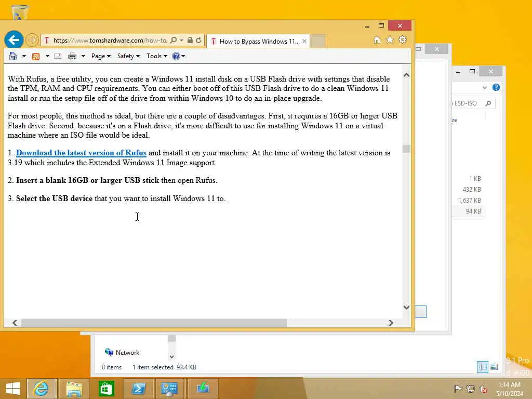The image size is (532, 399).
Task: Select the 94 KB file row in Explorer
Action: 467,211
